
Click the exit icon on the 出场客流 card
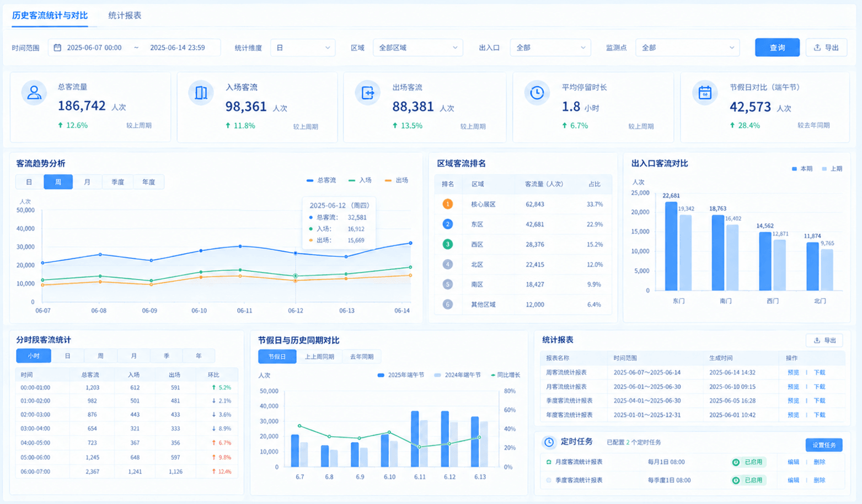click(367, 93)
